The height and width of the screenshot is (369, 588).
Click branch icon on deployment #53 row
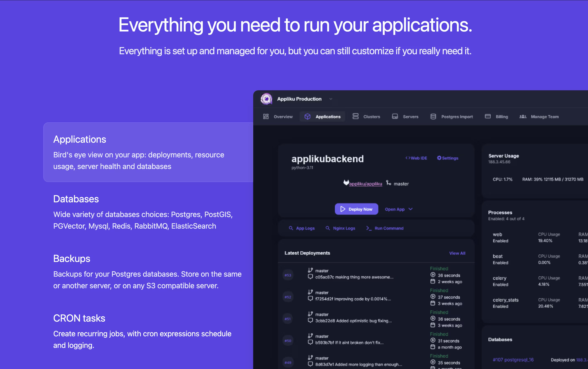point(310,270)
